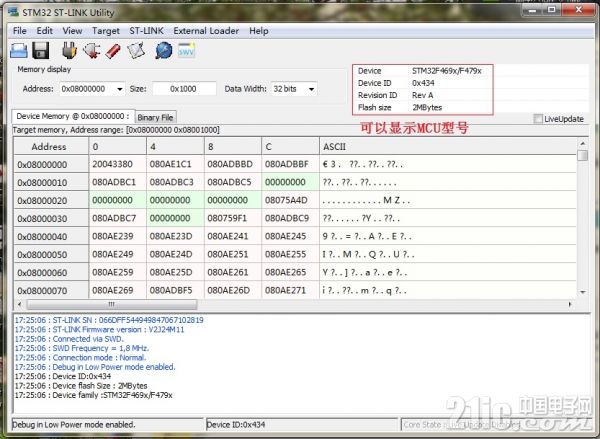600x439 pixels.
Task: Expand the Address combo box dropdown
Action: point(120,89)
